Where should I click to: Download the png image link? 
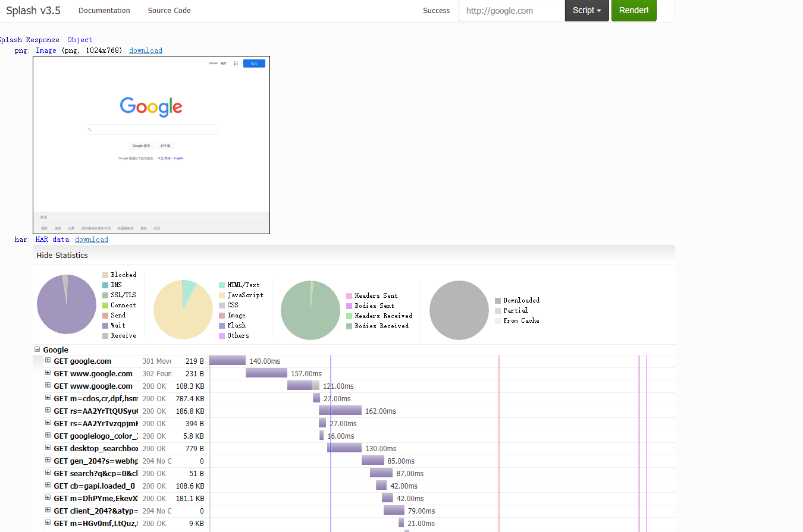146,51
